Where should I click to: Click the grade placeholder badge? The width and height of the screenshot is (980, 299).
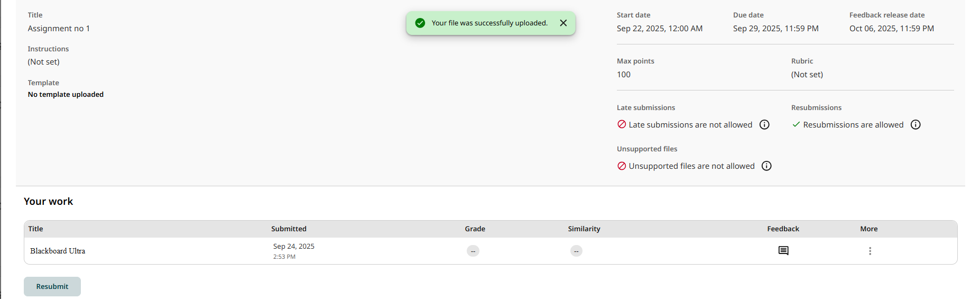coord(473,251)
